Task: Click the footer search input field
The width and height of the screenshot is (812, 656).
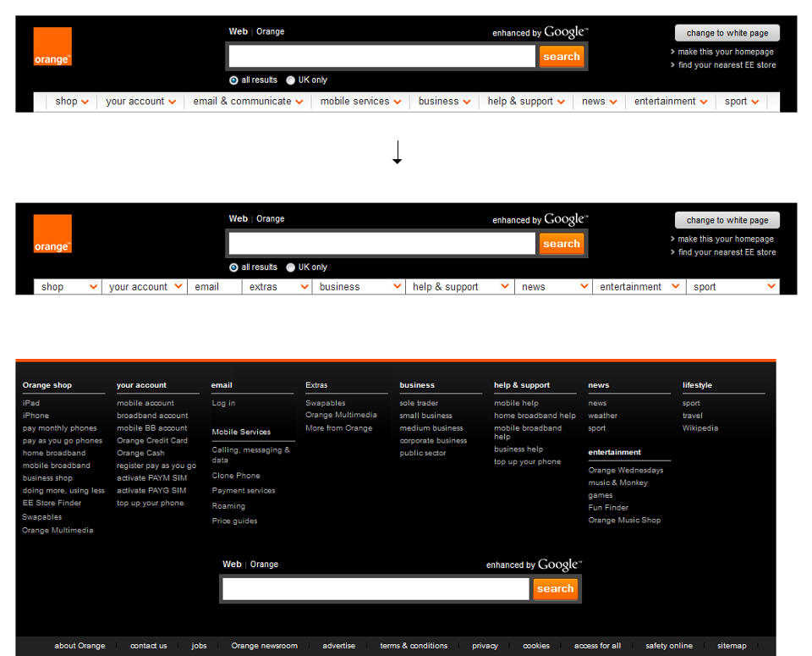Action: click(376, 589)
